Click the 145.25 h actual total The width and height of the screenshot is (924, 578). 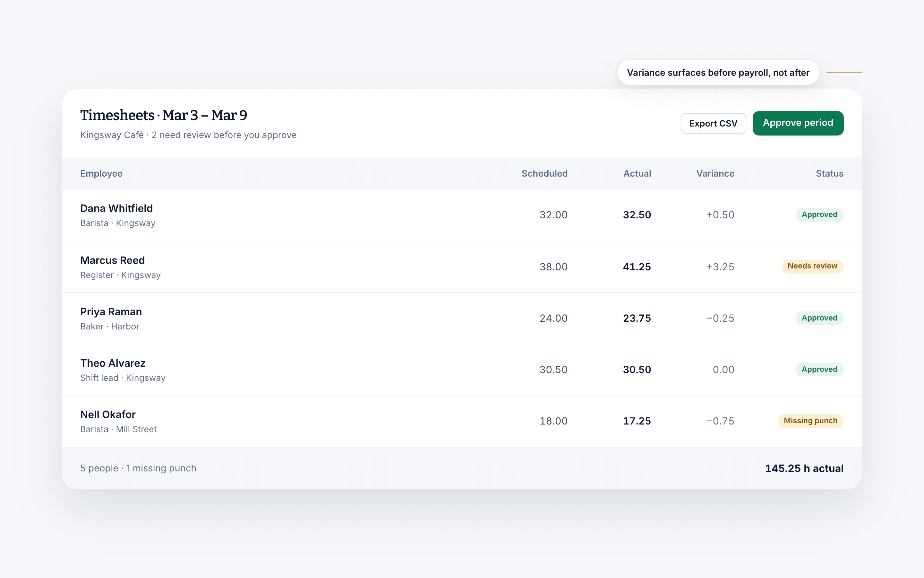804,469
